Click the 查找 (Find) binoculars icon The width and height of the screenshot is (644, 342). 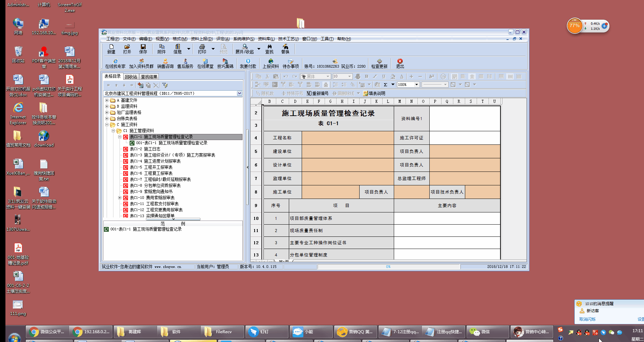(269, 49)
